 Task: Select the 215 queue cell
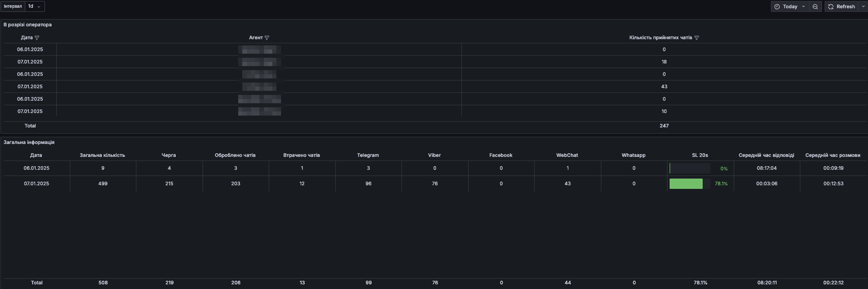[x=169, y=184]
